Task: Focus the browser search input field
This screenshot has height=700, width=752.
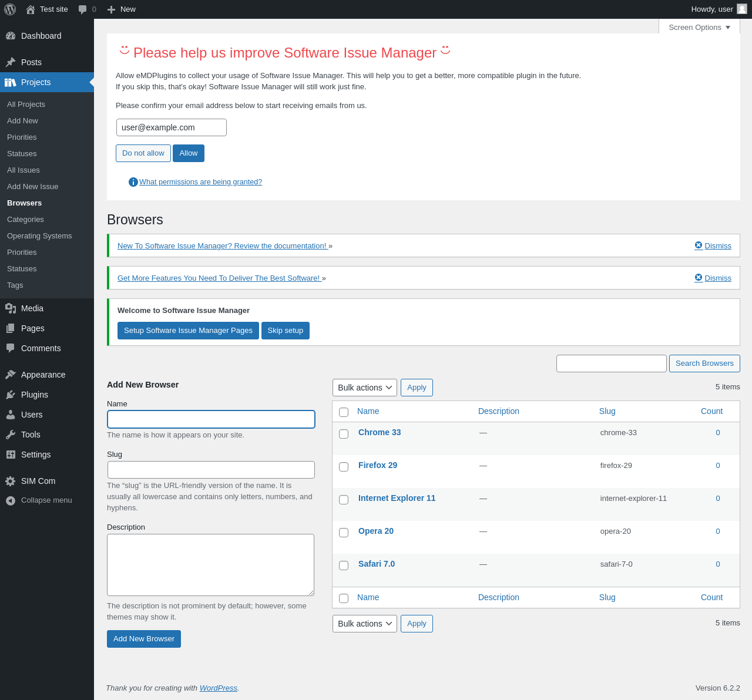Action: (x=612, y=364)
